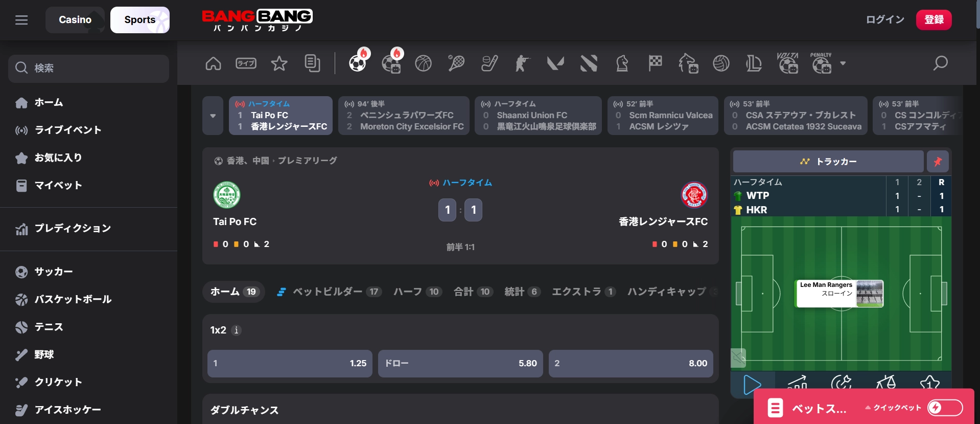
Task: Select the chess knight icon
Action: [x=622, y=63]
